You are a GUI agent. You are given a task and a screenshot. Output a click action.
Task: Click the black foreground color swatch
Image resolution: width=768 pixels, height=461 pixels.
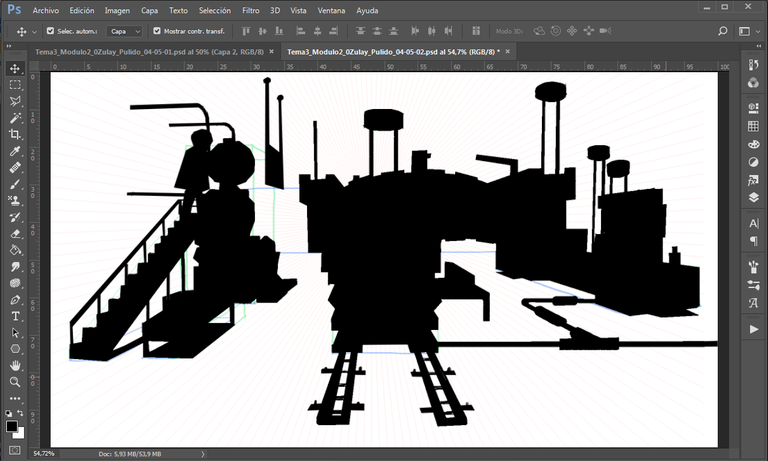click(x=12, y=426)
